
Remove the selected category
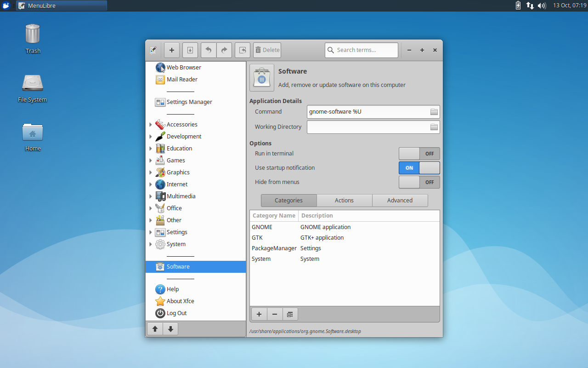tap(274, 314)
